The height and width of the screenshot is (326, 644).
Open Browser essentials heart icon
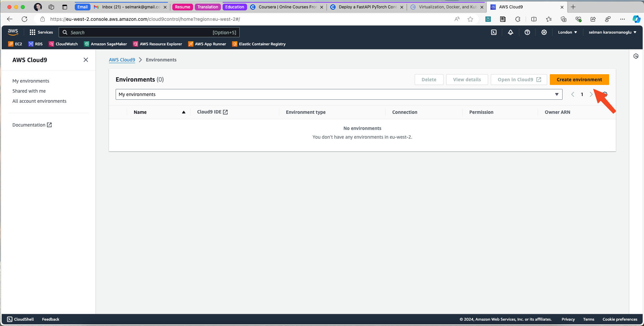tap(578, 19)
